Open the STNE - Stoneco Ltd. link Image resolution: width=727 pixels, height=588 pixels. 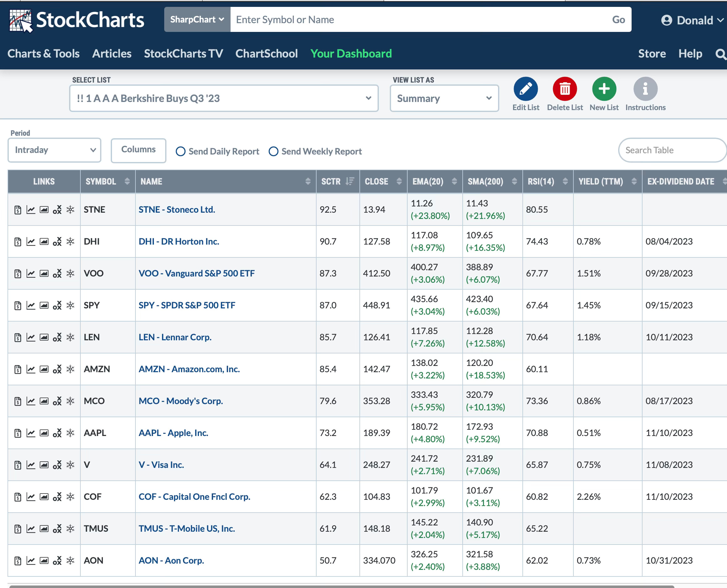point(177,210)
